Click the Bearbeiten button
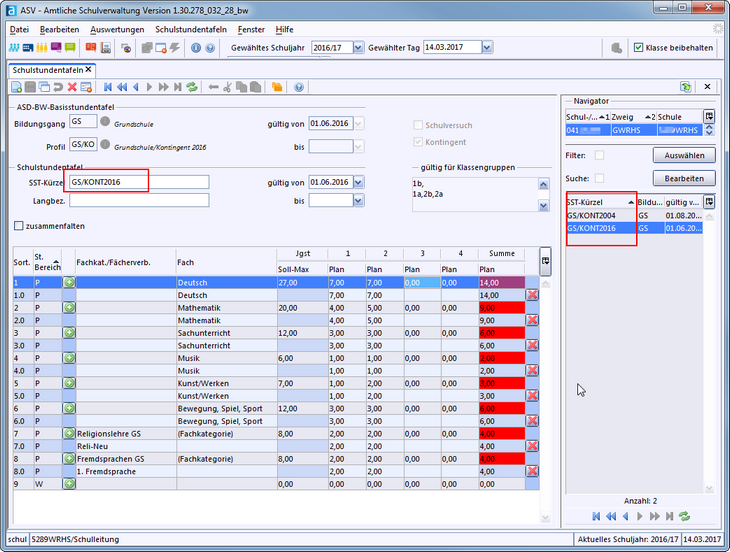Image resolution: width=730 pixels, height=552 pixels. coord(684,178)
